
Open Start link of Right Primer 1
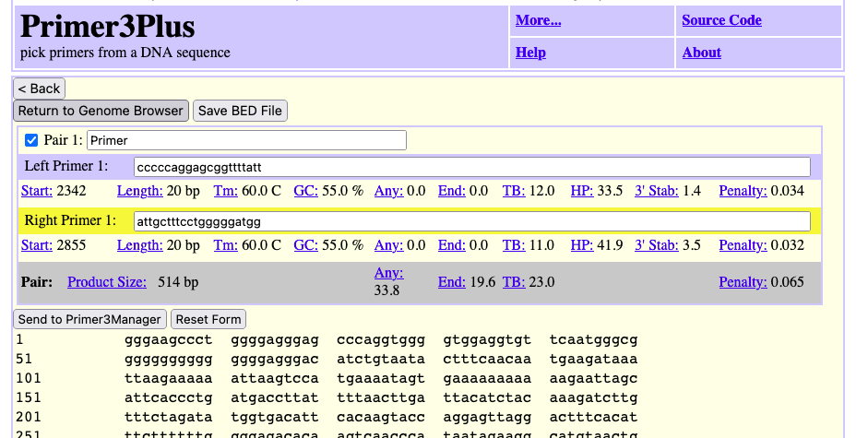37,245
